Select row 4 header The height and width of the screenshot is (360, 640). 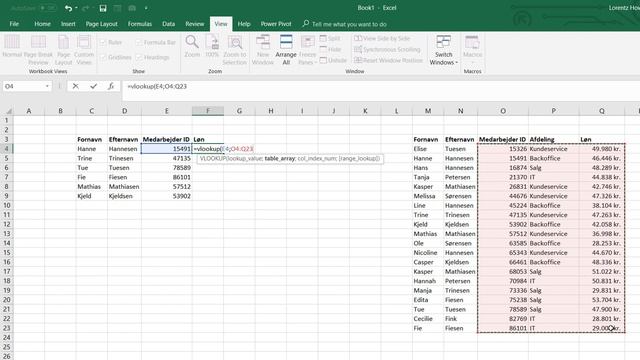click(7, 149)
